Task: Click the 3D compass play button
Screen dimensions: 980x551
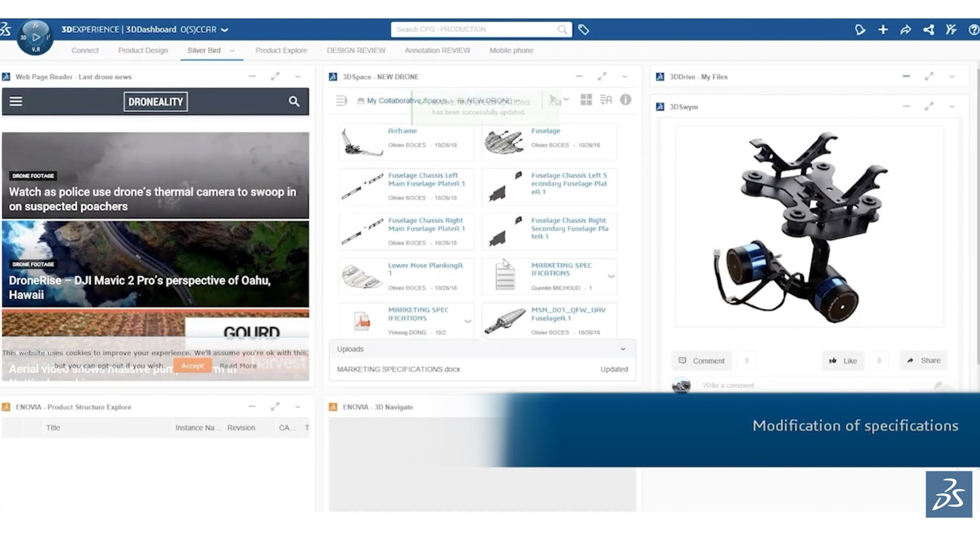Action: [x=36, y=37]
